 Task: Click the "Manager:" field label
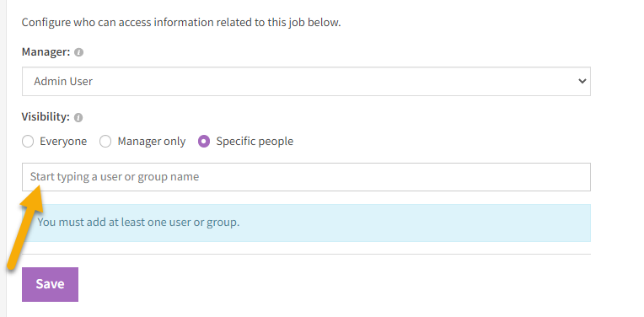pyautogui.click(x=46, y=52)
